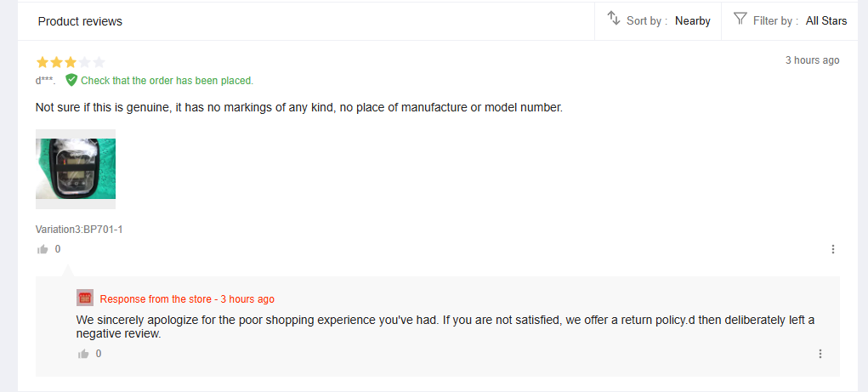
Task: Click the Variation3:BP701-1 label
Action: click(x=79, y=230)
